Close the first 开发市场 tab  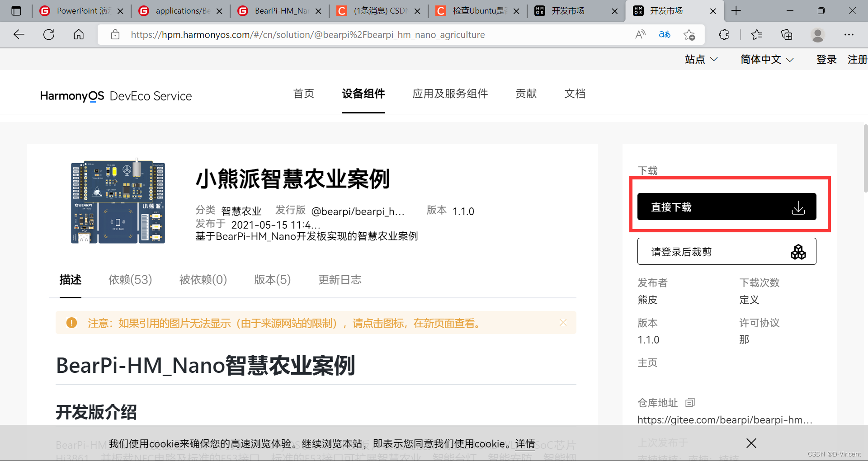(x=615, y=11)
